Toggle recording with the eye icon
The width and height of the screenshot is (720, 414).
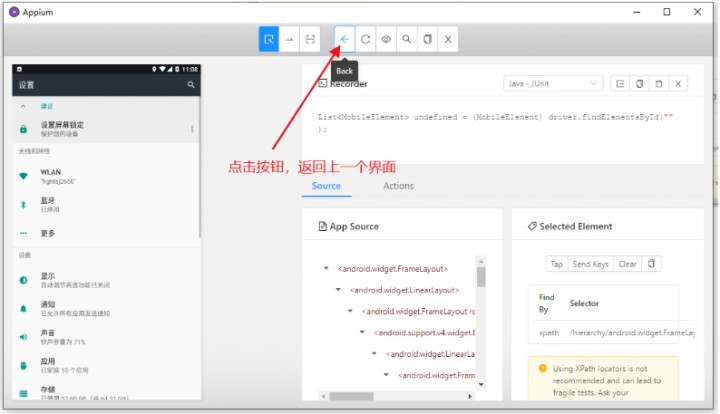point(386,39)
